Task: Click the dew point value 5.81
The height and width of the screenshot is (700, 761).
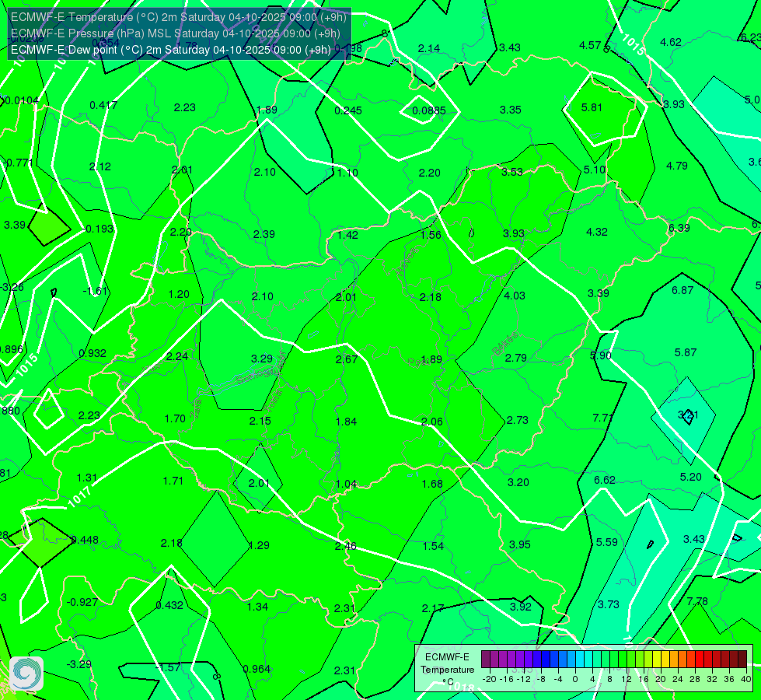Action: pos(592,107)
